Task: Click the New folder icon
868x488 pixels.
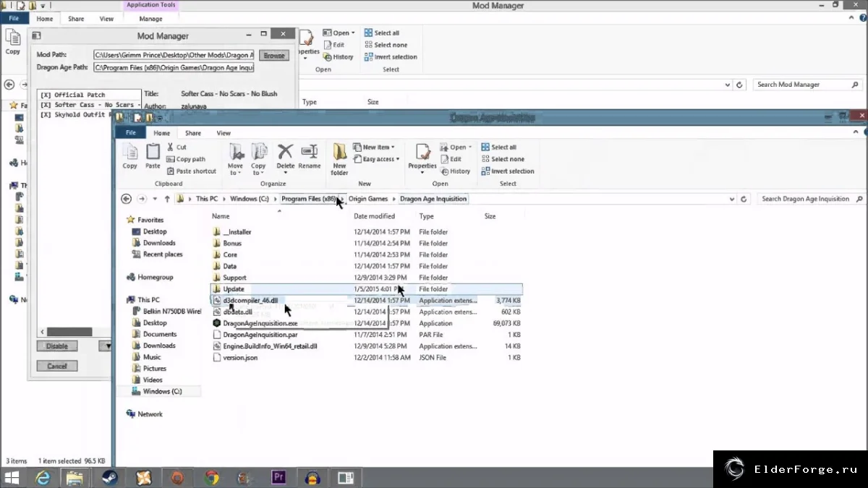Action: [x=339, y=158]
